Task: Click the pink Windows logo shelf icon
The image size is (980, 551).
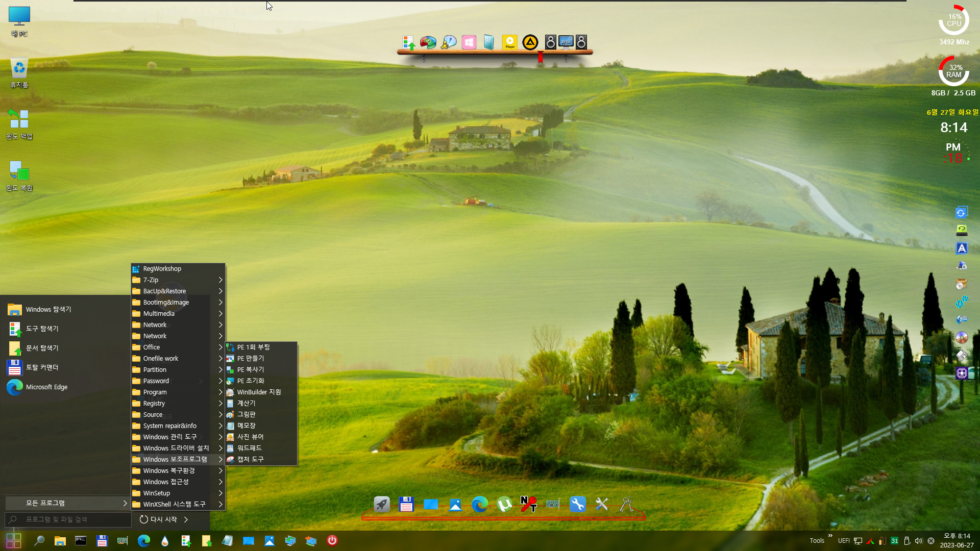Action: click(469, 42)
